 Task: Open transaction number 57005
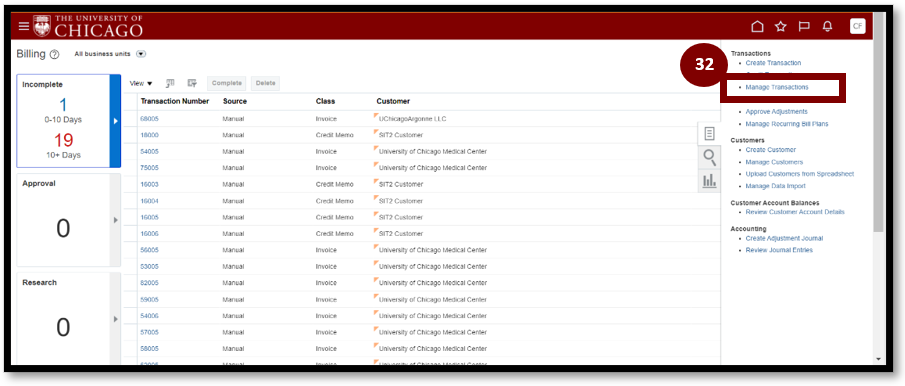149,332
